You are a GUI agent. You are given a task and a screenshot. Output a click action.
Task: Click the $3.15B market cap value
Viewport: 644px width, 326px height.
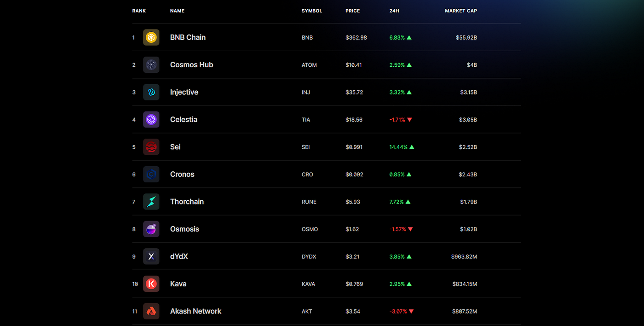tap(469, 92)
